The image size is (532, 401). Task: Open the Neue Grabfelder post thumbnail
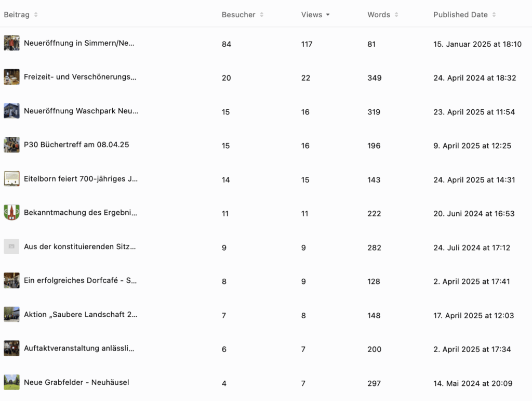(11, 382)
